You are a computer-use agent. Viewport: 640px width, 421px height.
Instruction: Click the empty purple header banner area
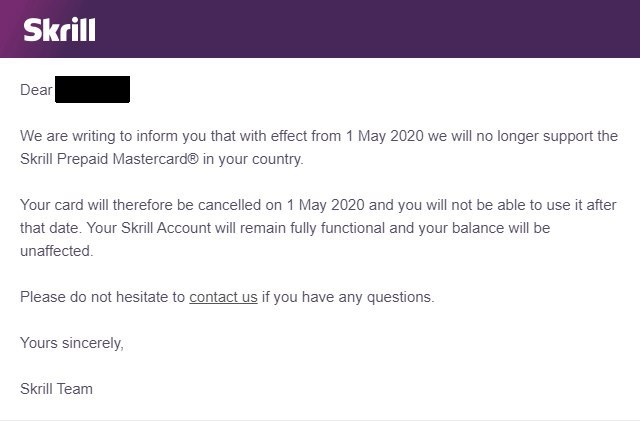(x=400, y=29)
